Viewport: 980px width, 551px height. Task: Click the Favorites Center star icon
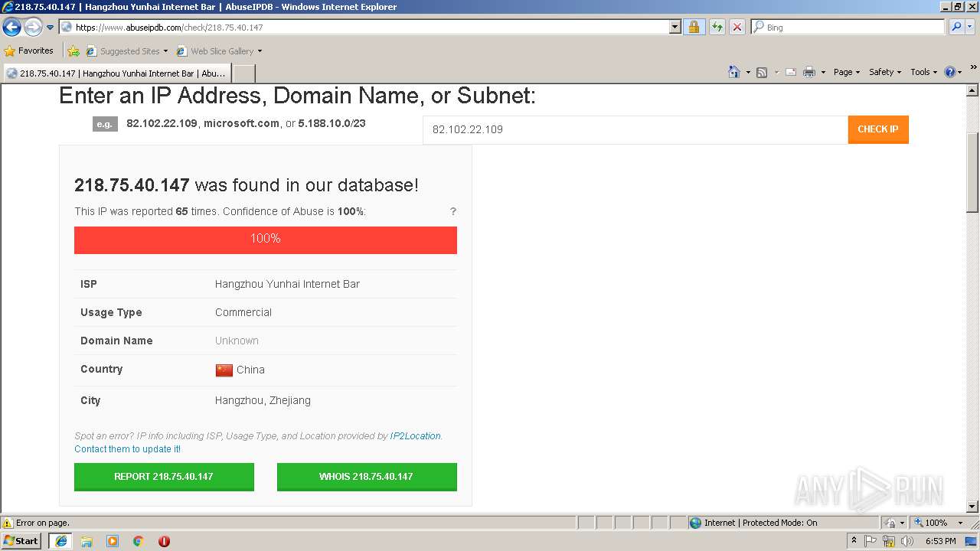coord(10,51)
